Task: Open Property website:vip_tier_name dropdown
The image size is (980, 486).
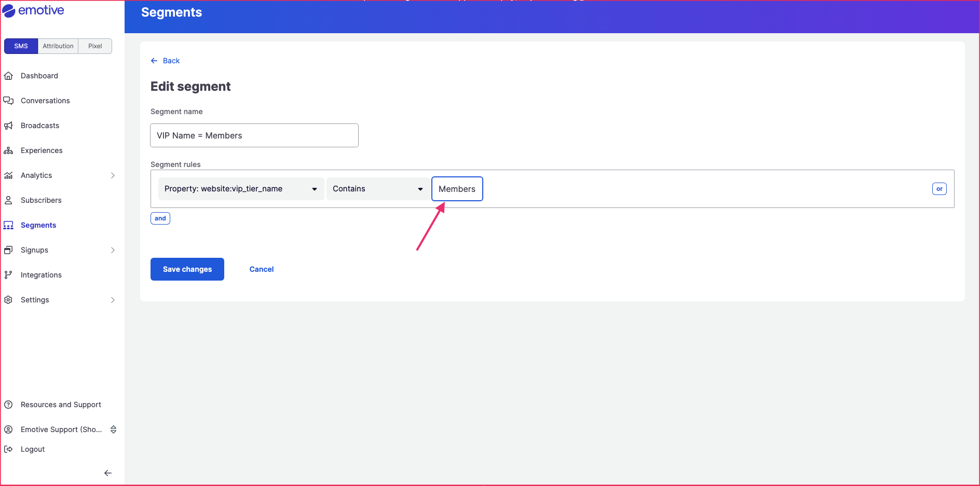Action: [x=241, y=189]
